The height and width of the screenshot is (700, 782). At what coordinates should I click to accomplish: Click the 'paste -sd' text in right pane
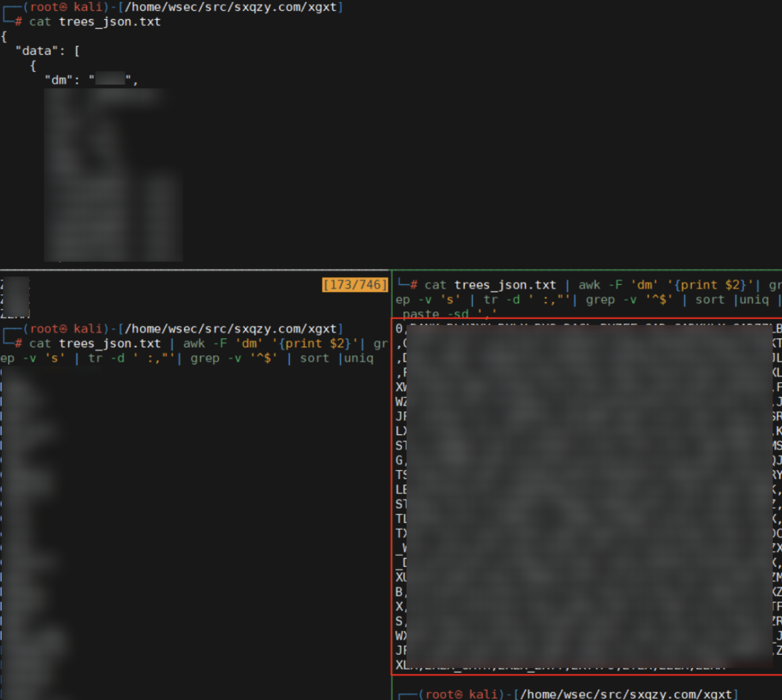(436, 314)
